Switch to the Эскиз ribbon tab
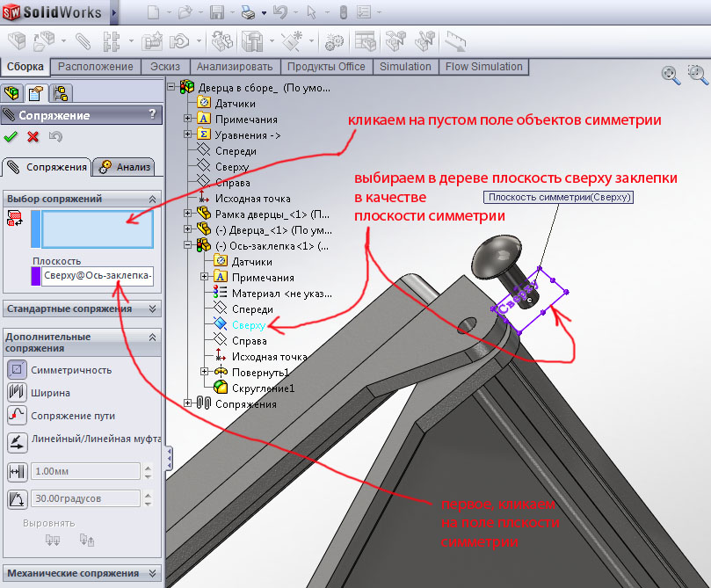Screen dimensions: 711x588 click(164, 67)
